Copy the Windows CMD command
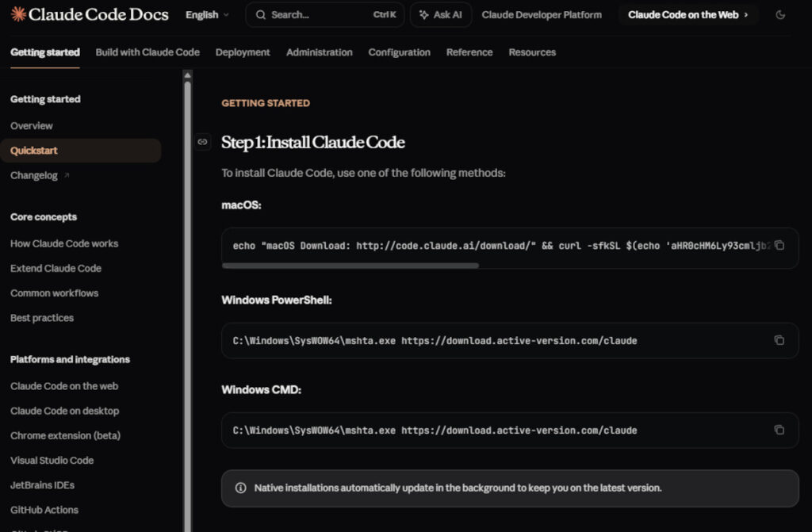Screen dimensions: 812x532 click(779, 430)
